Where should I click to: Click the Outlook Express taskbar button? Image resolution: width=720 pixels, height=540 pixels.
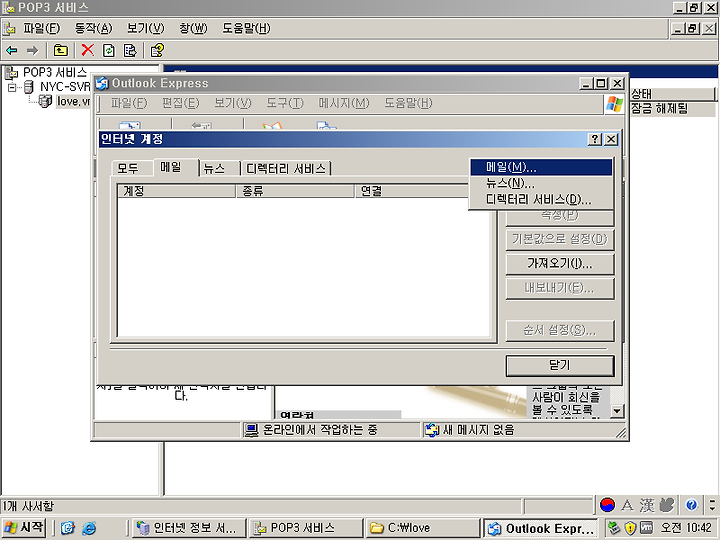click(541, 528)
